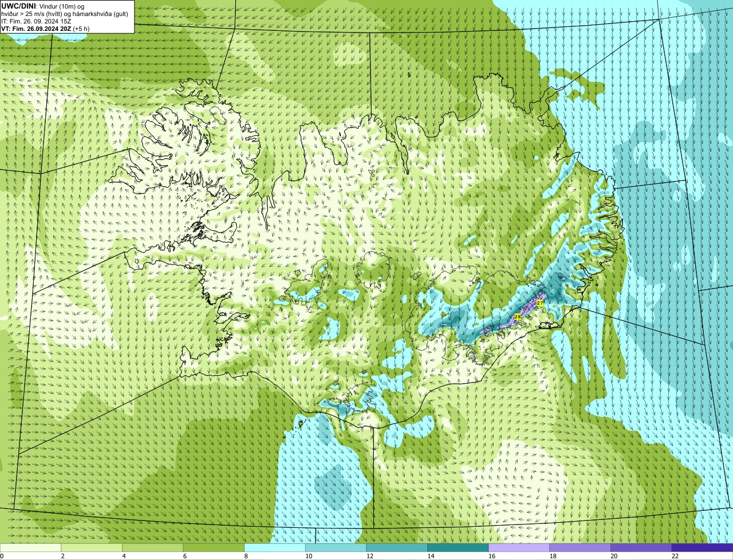Click the legend scale value '6'
Viewport: 733px width, 560px height.
tap(184, 556)
